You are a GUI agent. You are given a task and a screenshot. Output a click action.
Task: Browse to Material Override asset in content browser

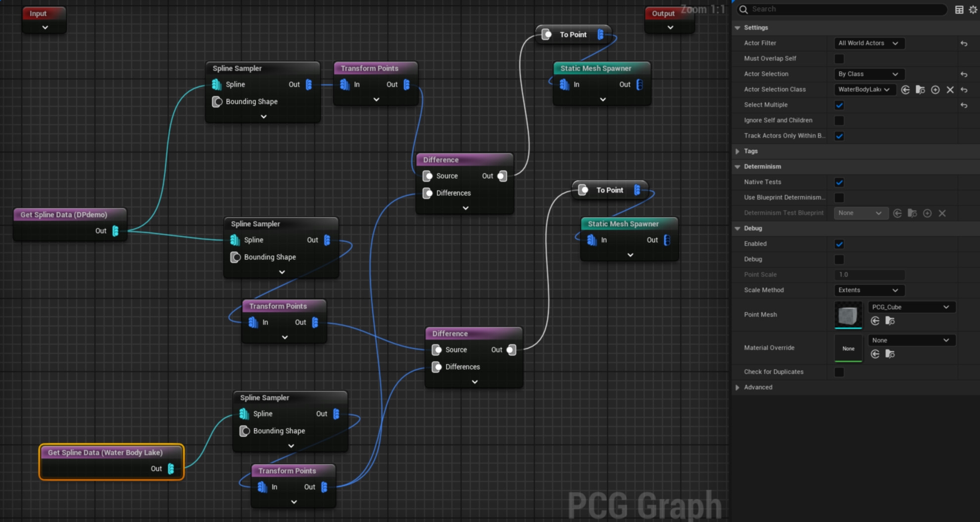[890, 354]
